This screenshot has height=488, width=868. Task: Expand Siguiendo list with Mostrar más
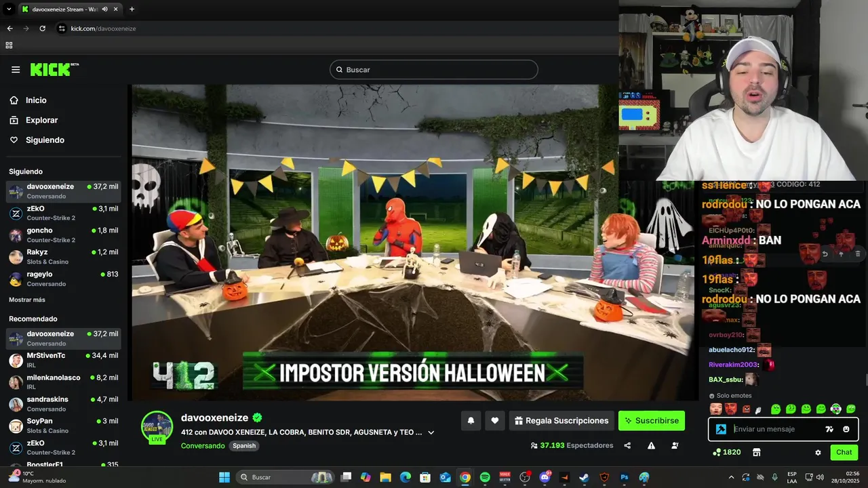coord(27,300)
